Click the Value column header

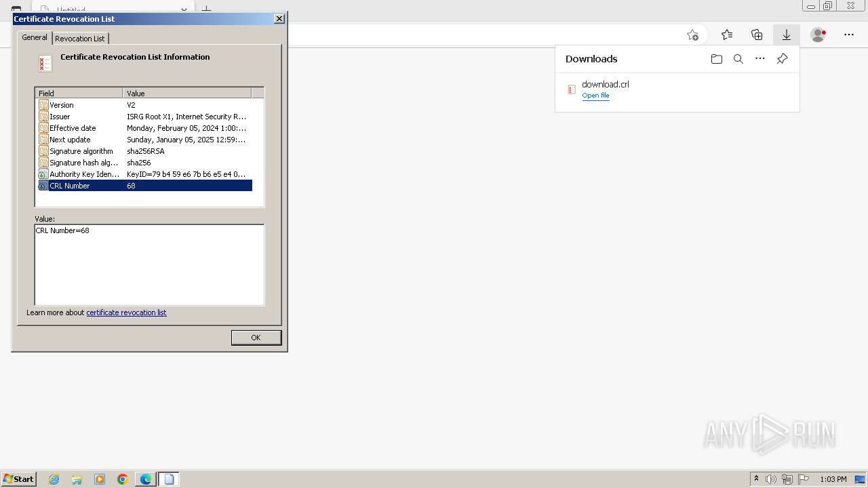187,94
